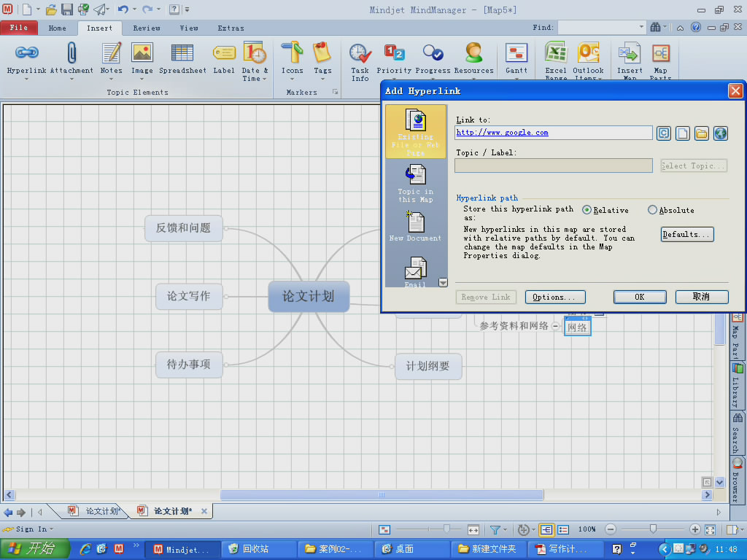Click the browse document icon beside Link to

coord(683,133)
